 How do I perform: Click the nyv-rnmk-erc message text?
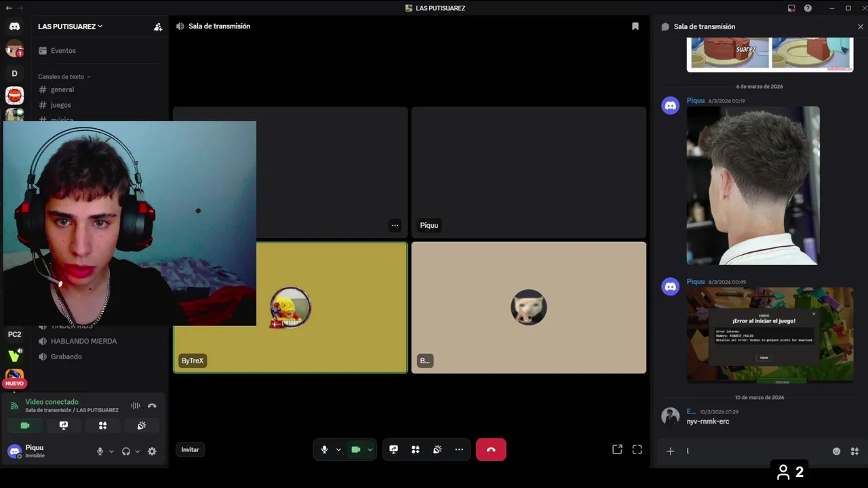tap(707, 422)
